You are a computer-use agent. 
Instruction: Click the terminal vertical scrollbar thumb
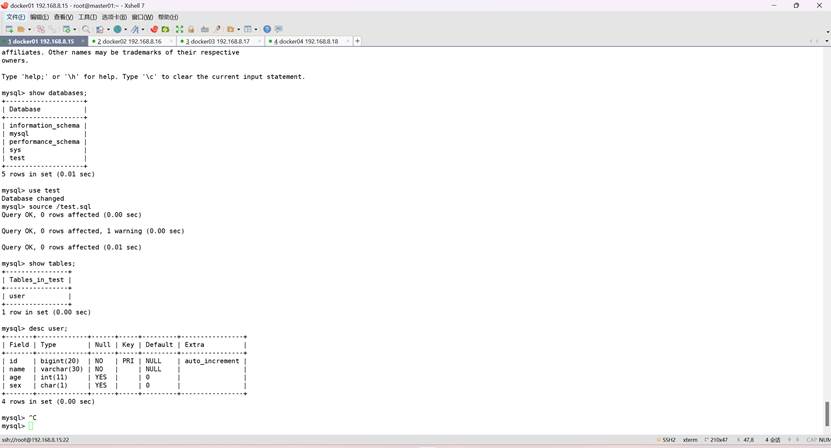pos(827,414)
